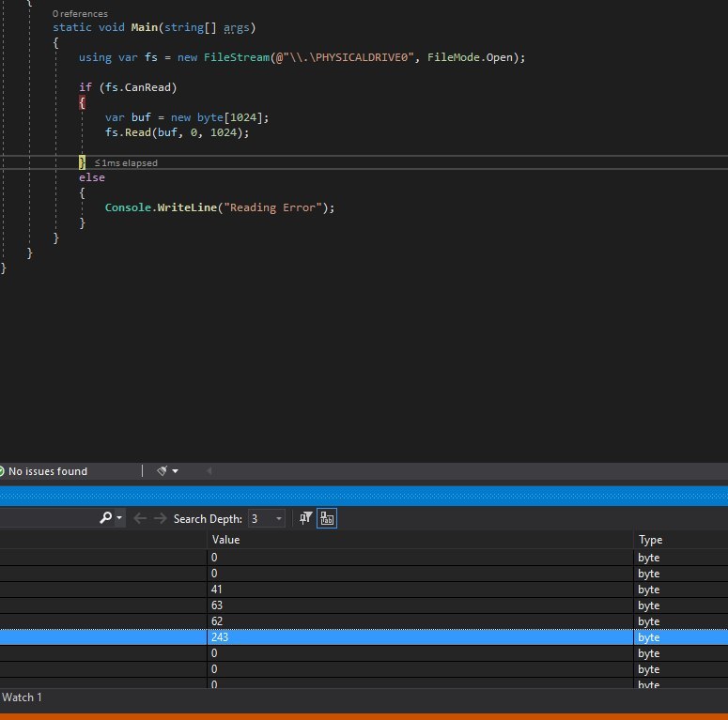Click the '0 references' CodeLens link
Screen dimensions: 728x720
coord(80,14)
